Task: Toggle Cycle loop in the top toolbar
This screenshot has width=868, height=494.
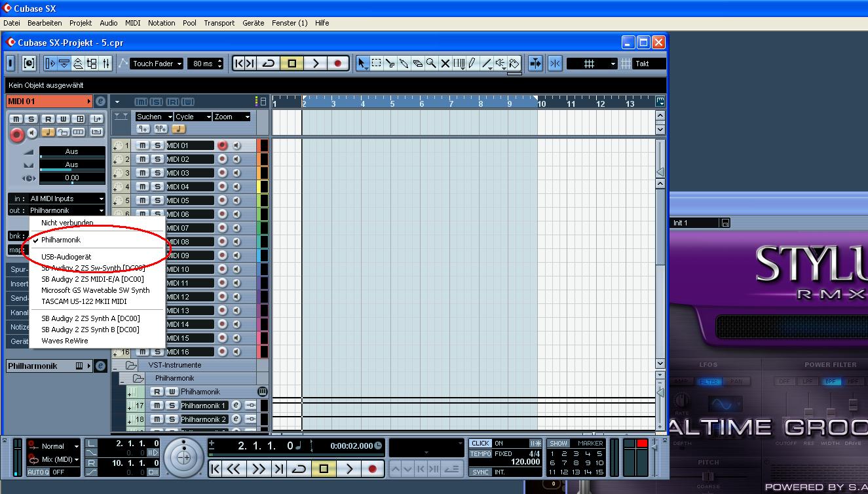Action: pos(269,64)
